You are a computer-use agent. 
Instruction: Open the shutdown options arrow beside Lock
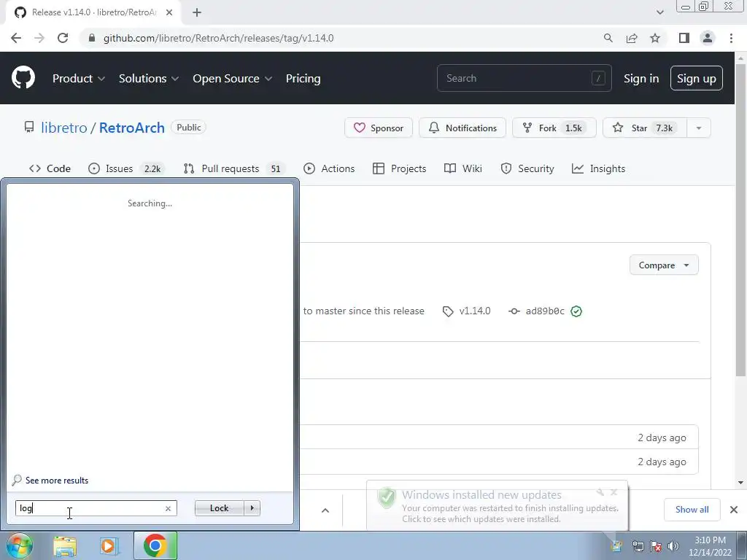click(x=252, y=508)
